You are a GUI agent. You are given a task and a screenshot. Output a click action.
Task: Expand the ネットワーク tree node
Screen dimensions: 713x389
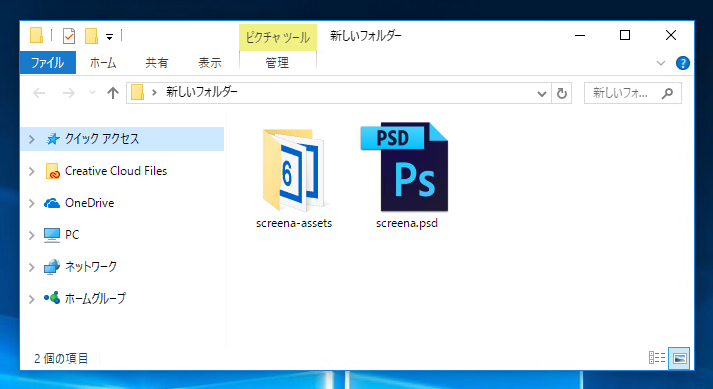pos(31,267)
